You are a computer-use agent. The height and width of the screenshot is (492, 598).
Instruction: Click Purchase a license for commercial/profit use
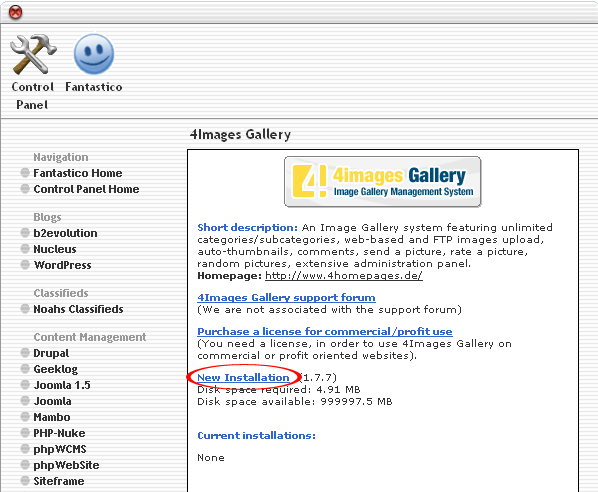pyautogui.click(x=325, y=331)
